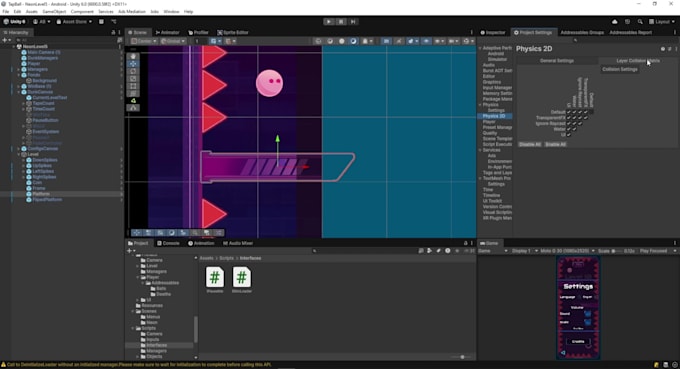Select the Transform tool in Scene tools
The image size is (680, 369).
point(133,93)
